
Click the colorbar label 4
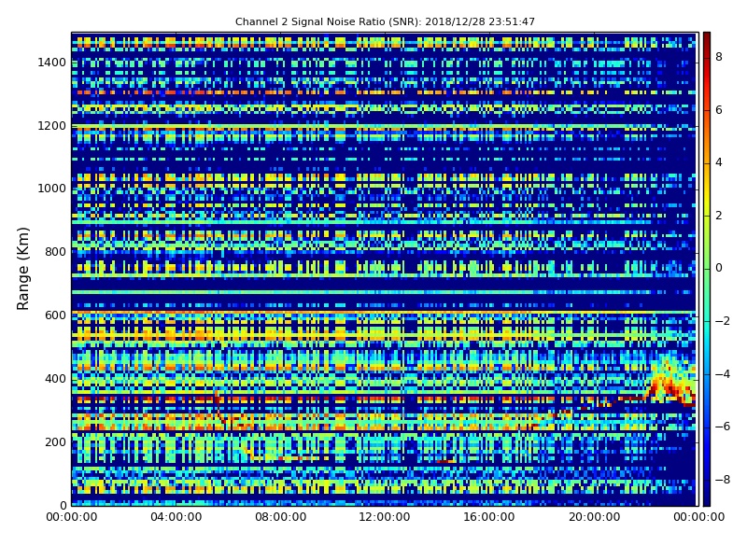(719, 162)
